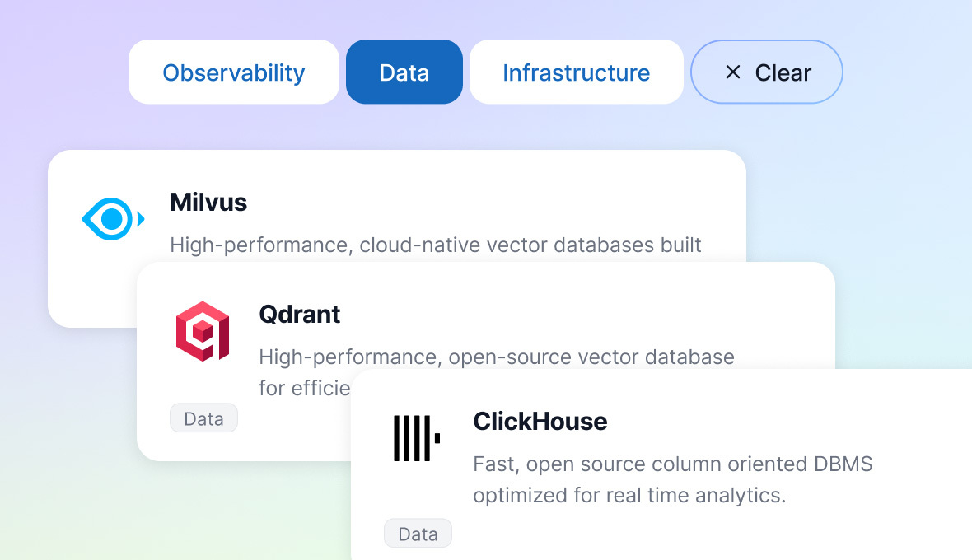Toggle the Observability filter on
The width and height of the screenshot is (972, 560).
pyautogui.click(x=234, y=72)
